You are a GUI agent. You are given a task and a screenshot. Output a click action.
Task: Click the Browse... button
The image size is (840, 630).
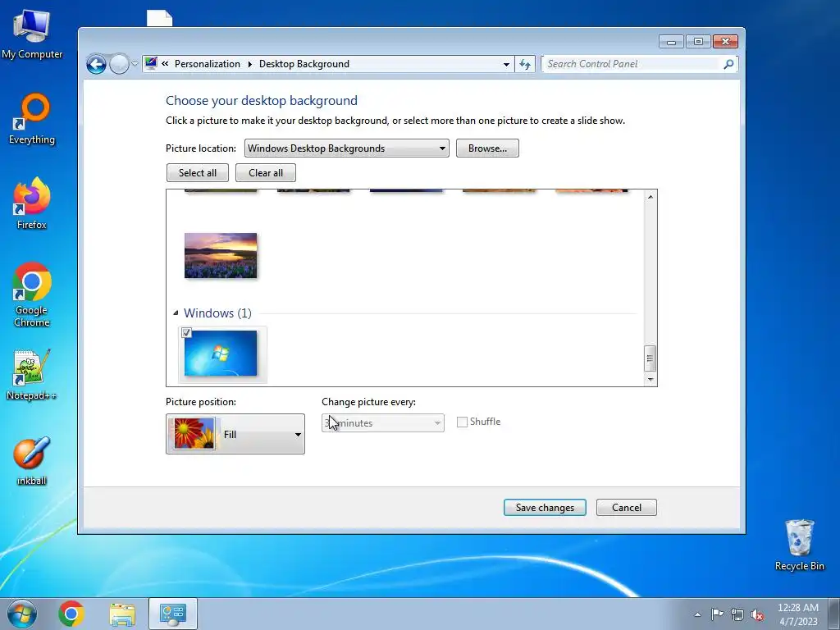(x=487, y=148)
